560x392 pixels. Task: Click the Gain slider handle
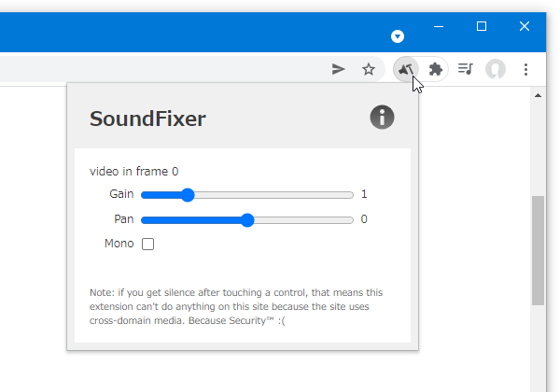click(188, 195)
